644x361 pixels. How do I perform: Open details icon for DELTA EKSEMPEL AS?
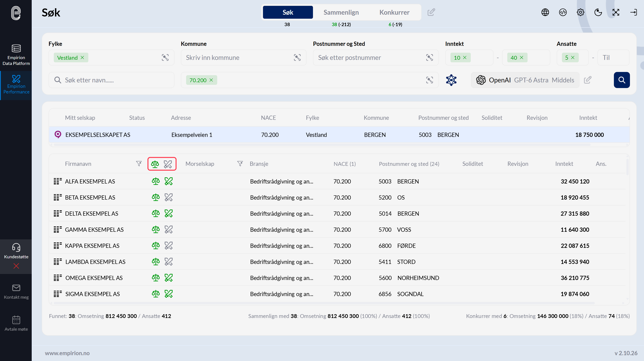57,213
